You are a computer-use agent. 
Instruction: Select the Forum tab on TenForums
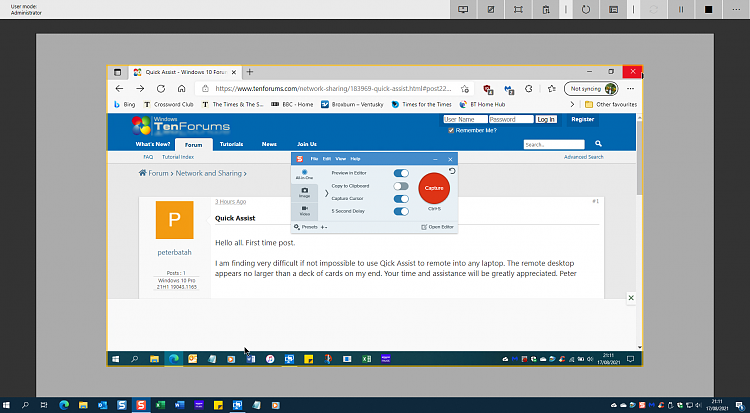pos(193,145)
